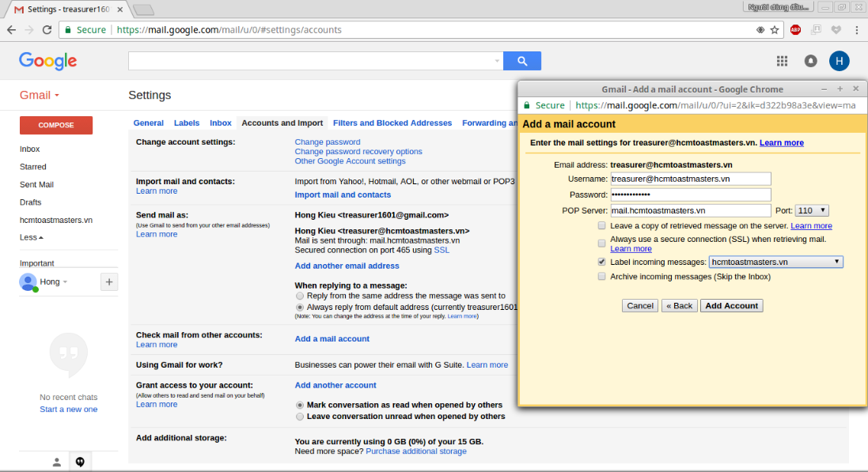Click the Back button in popup

[679, 305]
